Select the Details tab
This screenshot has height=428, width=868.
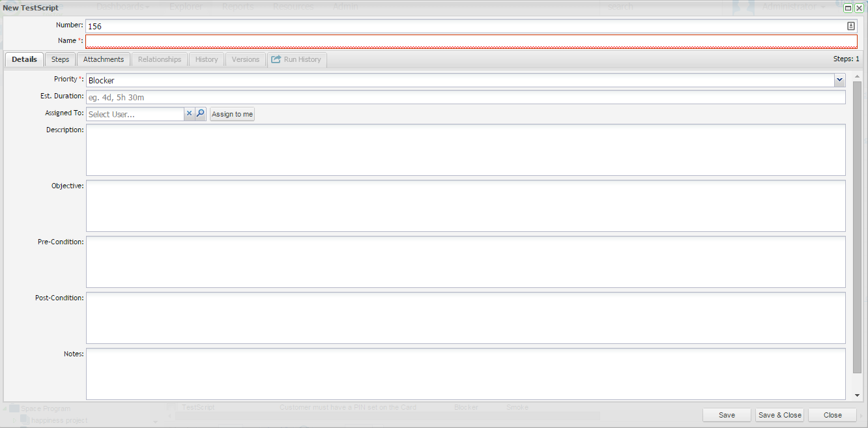(x=24, y=59)
